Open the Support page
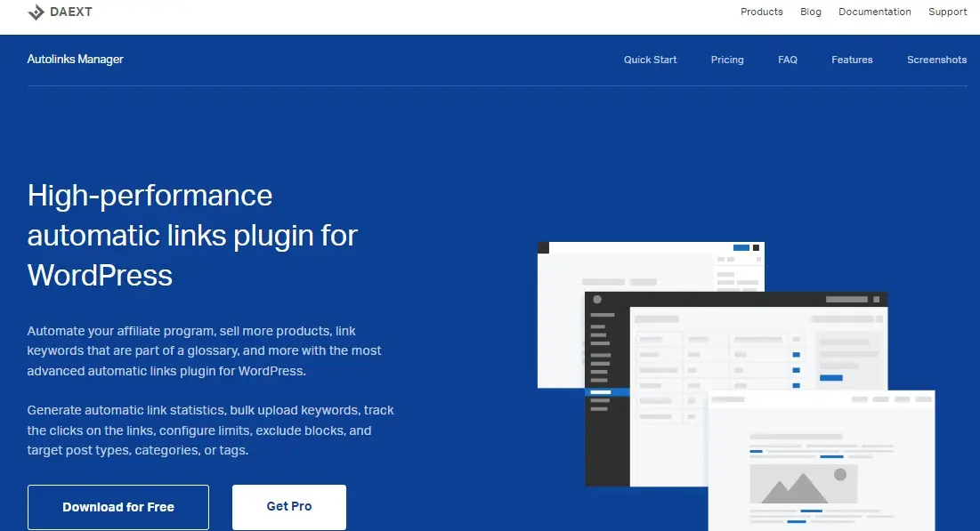Screen dimensions: 980x531 [947, 12]
